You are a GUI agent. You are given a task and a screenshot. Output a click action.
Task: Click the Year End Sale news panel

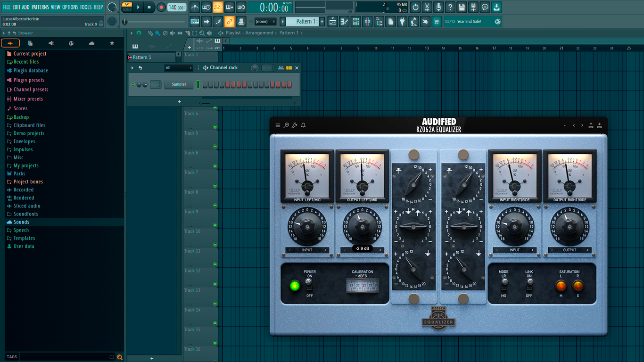click(473, 21)
